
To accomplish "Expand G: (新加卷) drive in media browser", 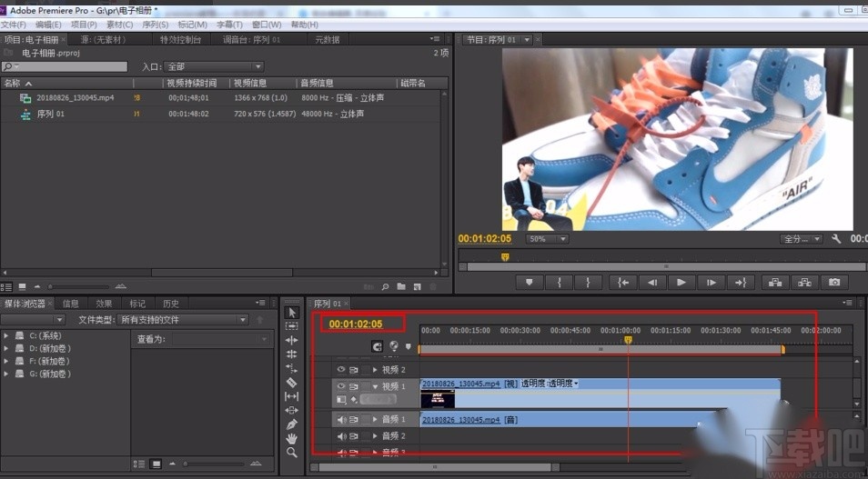I will coord(5,374).
